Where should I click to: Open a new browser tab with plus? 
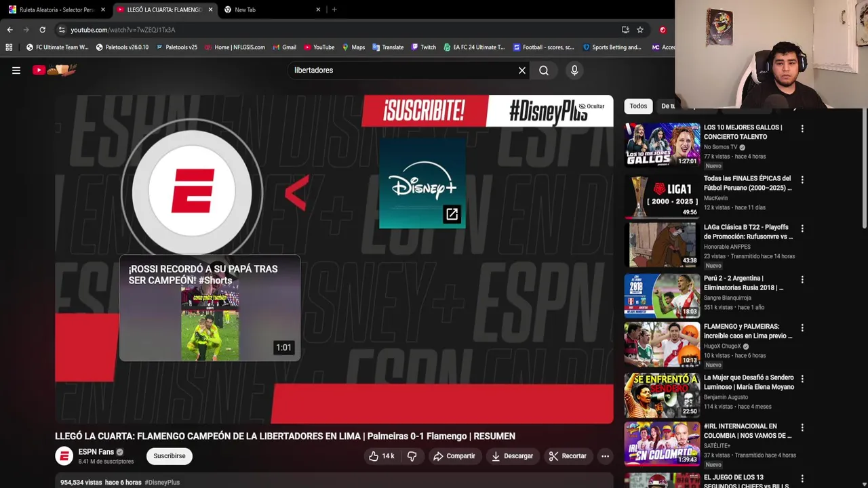(x=334, y=9)
